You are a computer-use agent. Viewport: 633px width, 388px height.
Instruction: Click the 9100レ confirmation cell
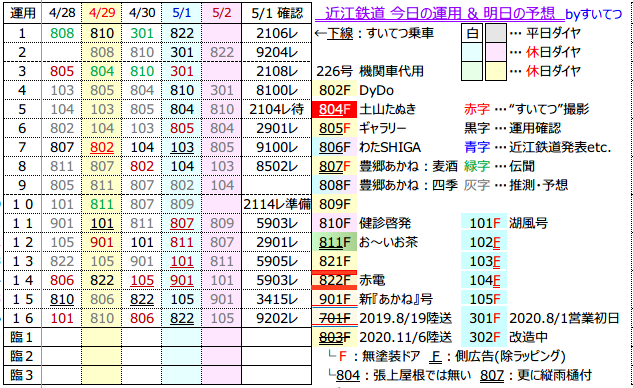277,147
